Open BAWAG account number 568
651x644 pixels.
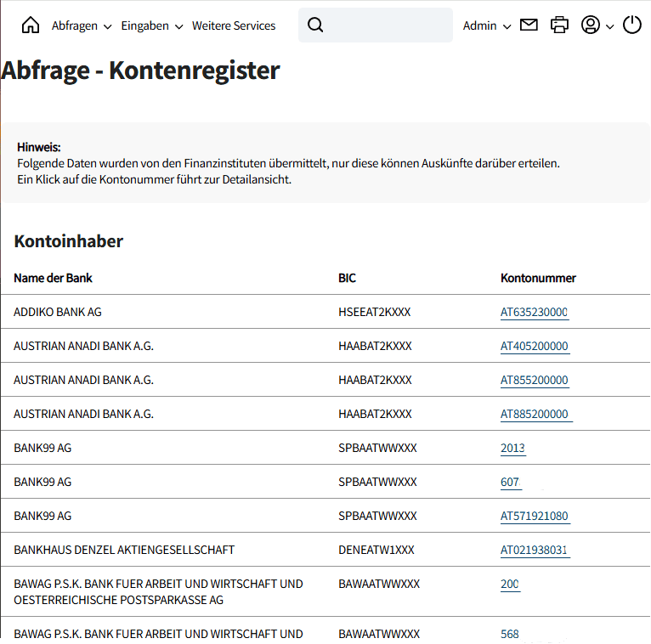(x=510, y=634)
